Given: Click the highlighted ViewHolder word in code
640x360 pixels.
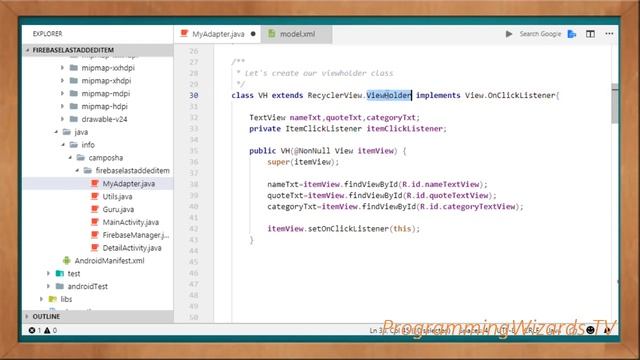Looking at the screenshot, I should click(x=389, y=95).
